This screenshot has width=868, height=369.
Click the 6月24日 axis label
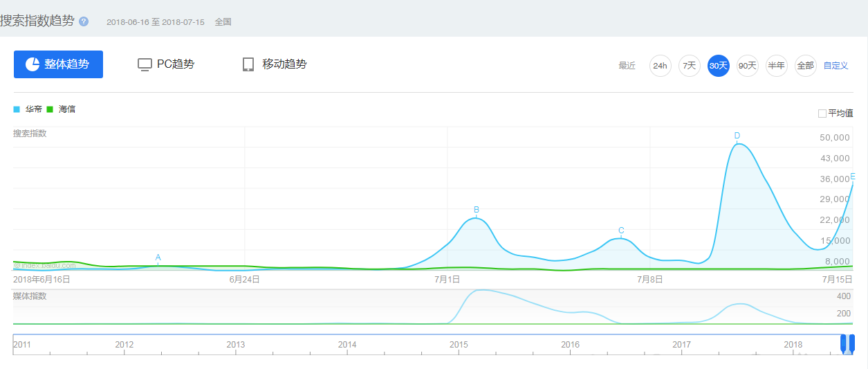click(245, 280)
